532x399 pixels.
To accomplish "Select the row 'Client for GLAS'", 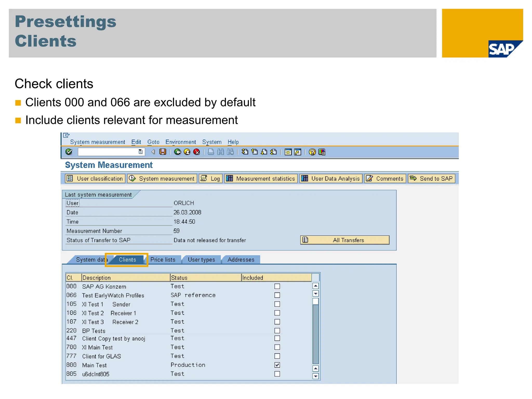I will [189, 356].
